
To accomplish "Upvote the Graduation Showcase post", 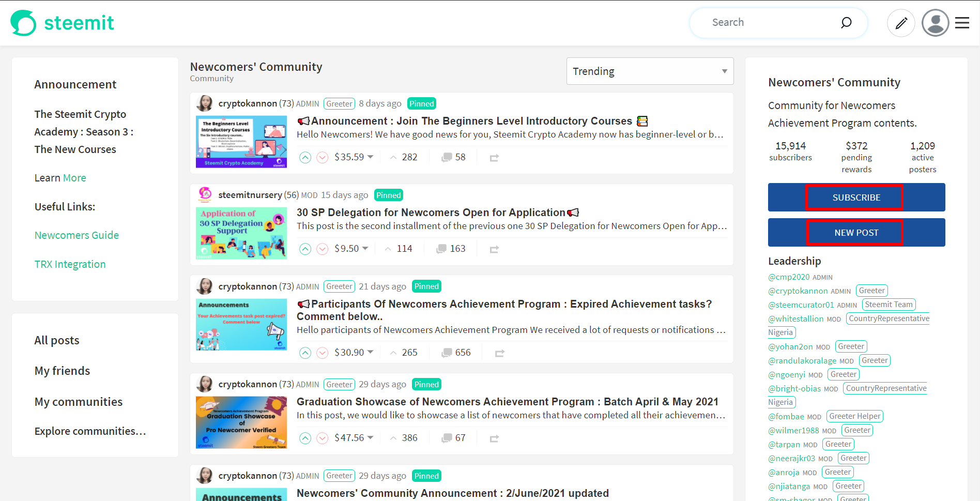I will click(x=305, y=438).
